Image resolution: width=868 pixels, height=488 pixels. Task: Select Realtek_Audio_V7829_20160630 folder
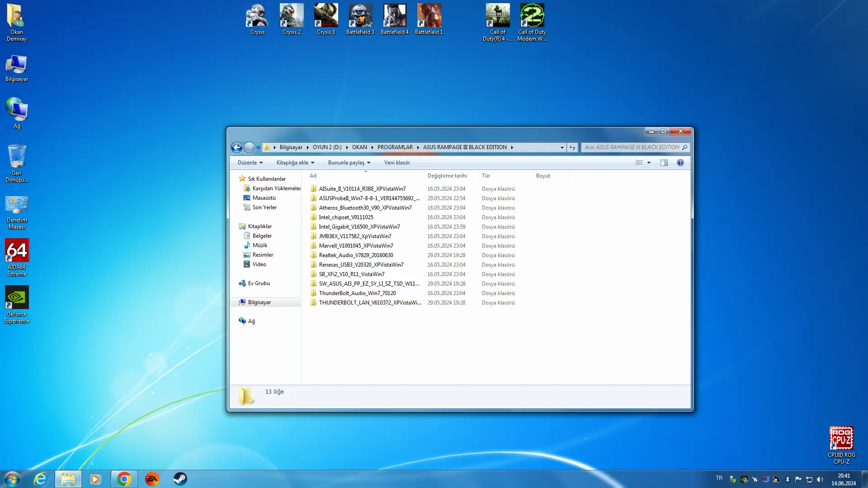(x=356, y=255)
